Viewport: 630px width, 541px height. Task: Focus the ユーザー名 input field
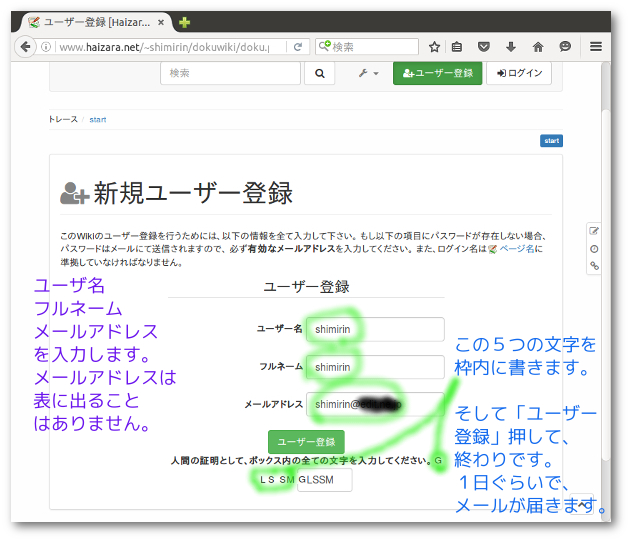pyautogui.click(x=375, y=329)
